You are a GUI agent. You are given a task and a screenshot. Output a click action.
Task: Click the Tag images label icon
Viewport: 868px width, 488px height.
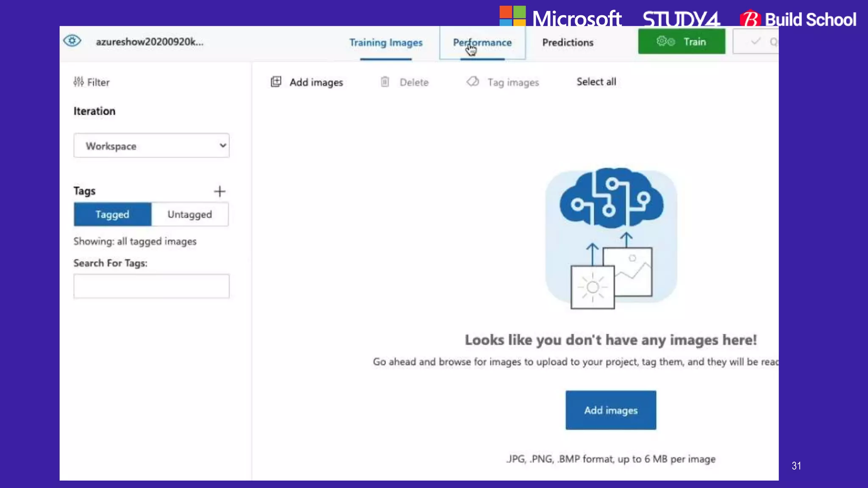coord(473,81)
